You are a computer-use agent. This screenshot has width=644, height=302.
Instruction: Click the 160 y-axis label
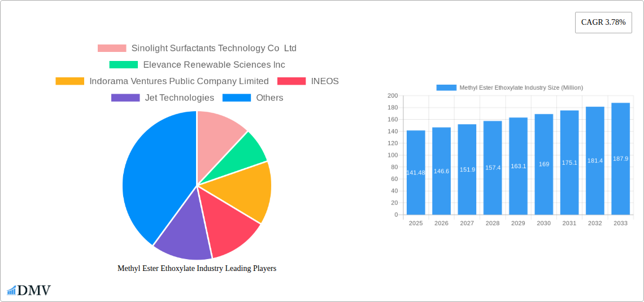(x=393, y=120)
